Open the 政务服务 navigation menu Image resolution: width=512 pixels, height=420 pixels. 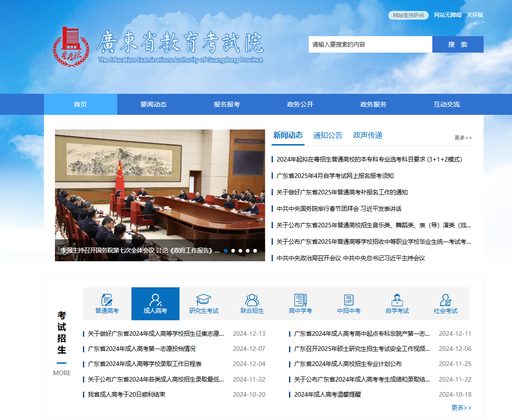click(x=373, y=104)
